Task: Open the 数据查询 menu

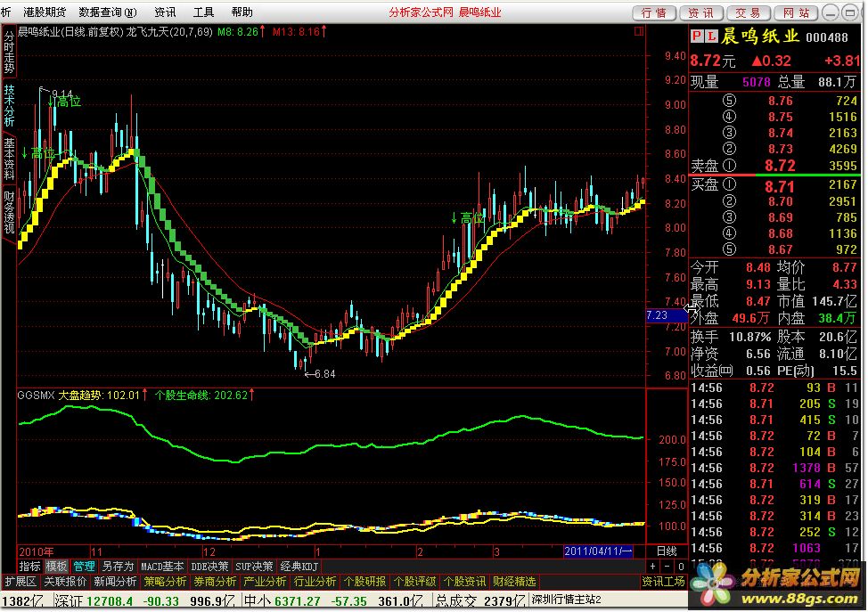Action: (108, 12)
